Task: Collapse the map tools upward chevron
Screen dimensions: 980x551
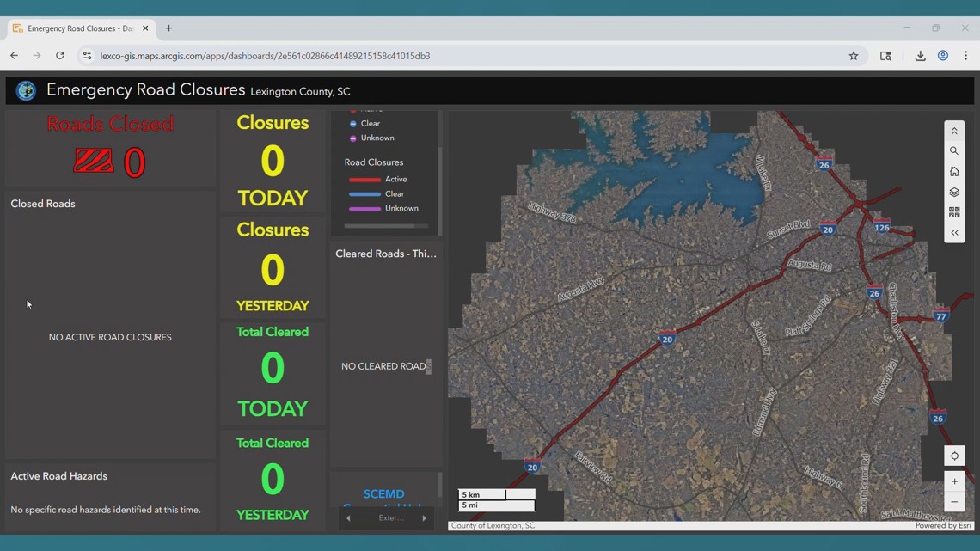Action: click(x=954, y=132)
